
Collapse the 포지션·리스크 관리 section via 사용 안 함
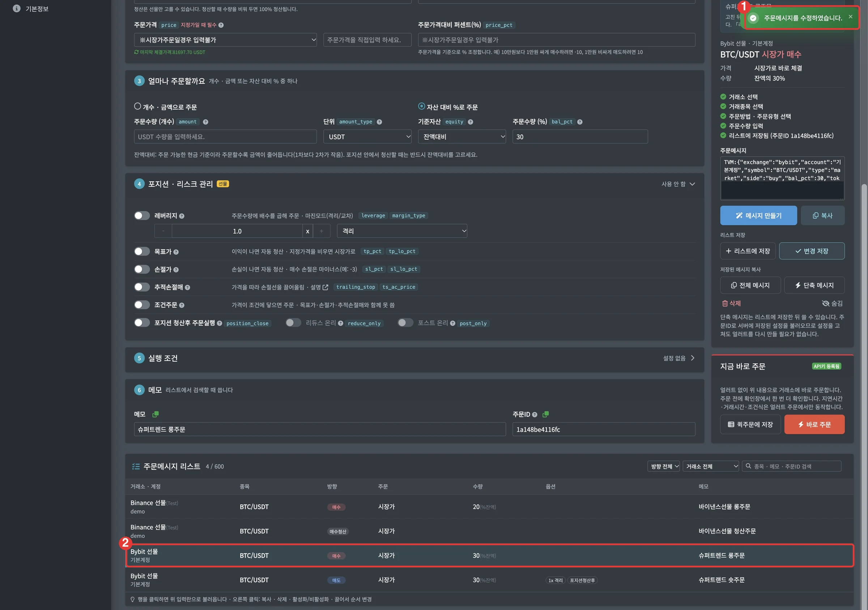click(678, 184)
